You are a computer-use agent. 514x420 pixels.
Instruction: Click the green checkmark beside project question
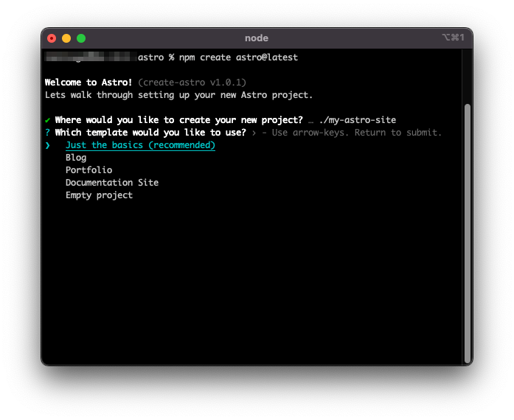click(x=48, y=120)
